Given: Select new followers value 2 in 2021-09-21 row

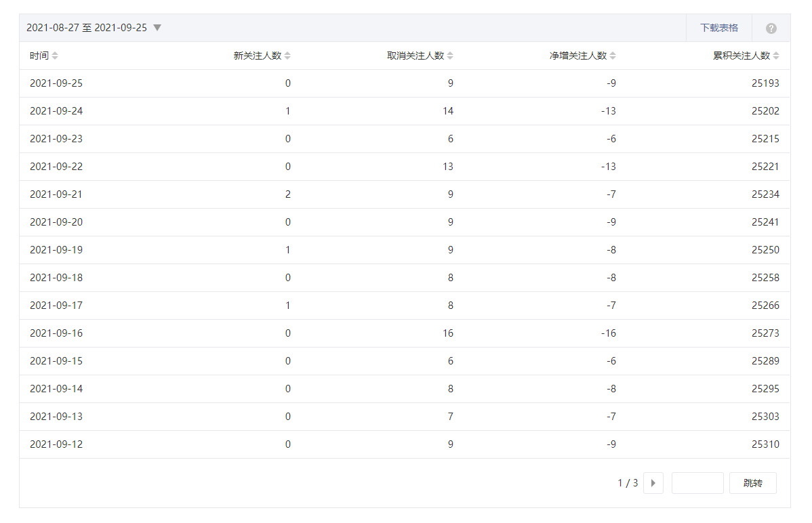Looking at the screenshot, I should coord(288,194).
